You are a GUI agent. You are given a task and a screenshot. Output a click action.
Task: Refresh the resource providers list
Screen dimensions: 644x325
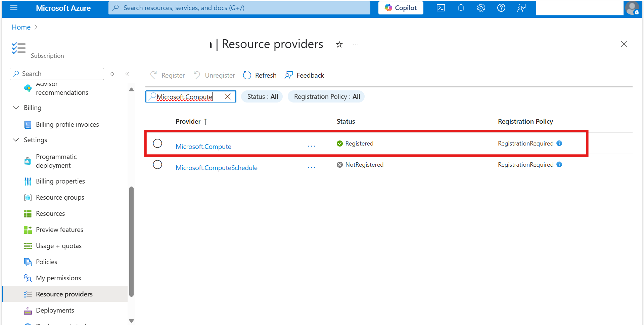click(x=259, y=75)
